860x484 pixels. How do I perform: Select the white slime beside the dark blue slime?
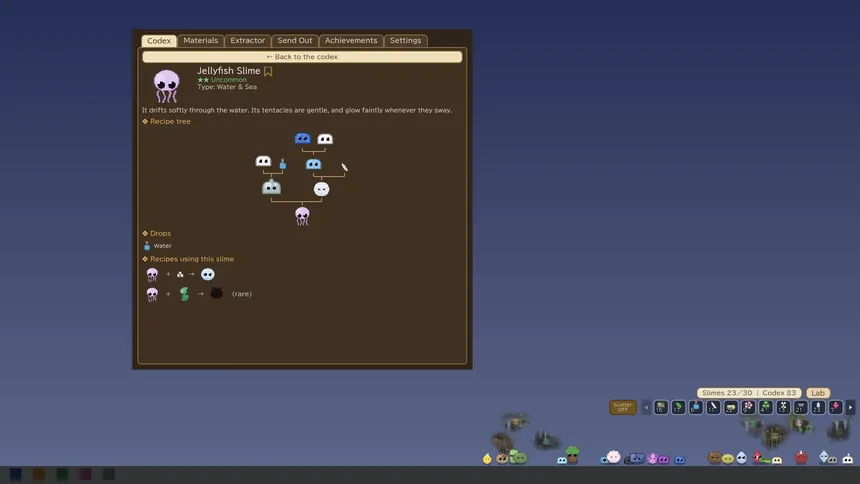325,139
